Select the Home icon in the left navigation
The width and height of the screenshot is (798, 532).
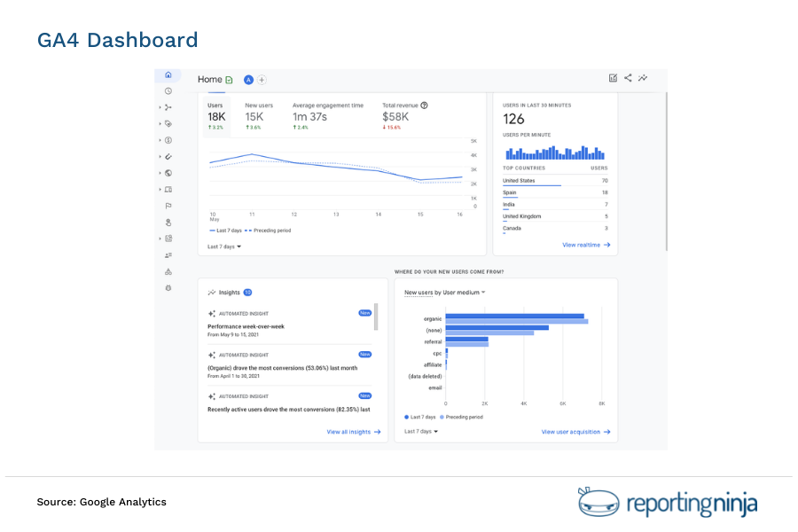tap(168, 76)
